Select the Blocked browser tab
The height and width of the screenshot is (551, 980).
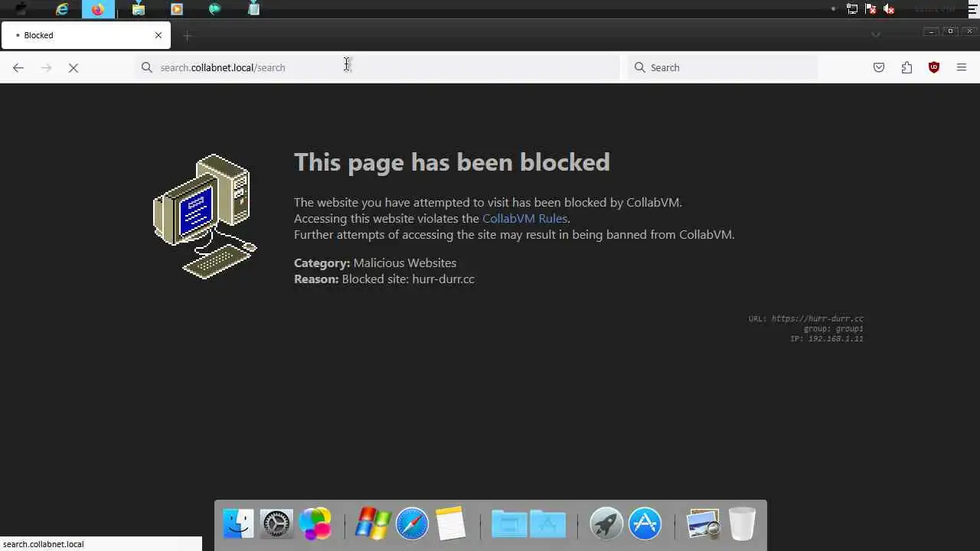pos(86,35)
